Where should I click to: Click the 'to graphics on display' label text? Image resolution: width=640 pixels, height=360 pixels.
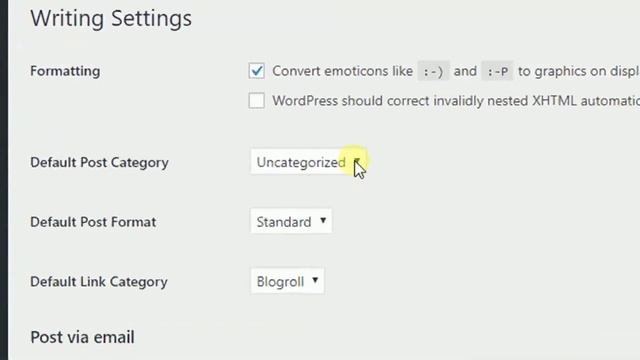(x=579, y=71)
